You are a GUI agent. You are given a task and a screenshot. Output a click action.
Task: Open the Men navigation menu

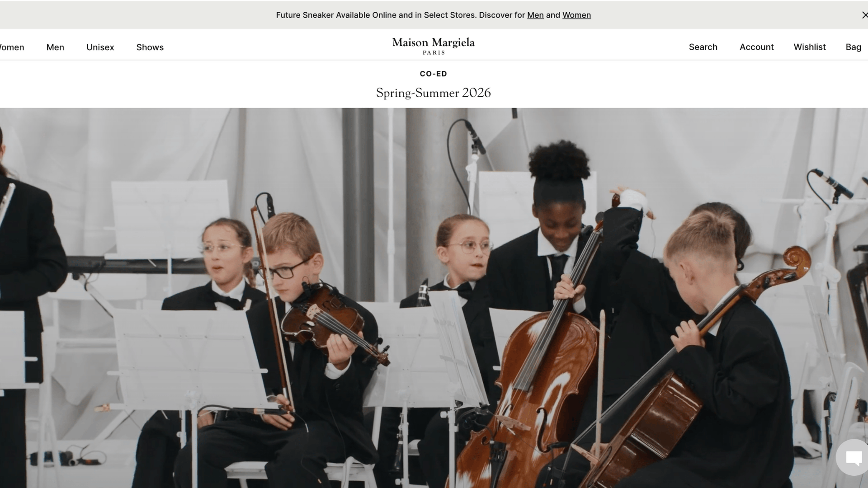(55, 47)
